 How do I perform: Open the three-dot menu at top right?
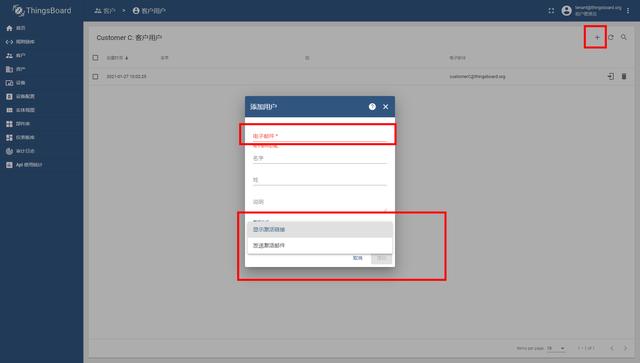[x=628, y=11]
